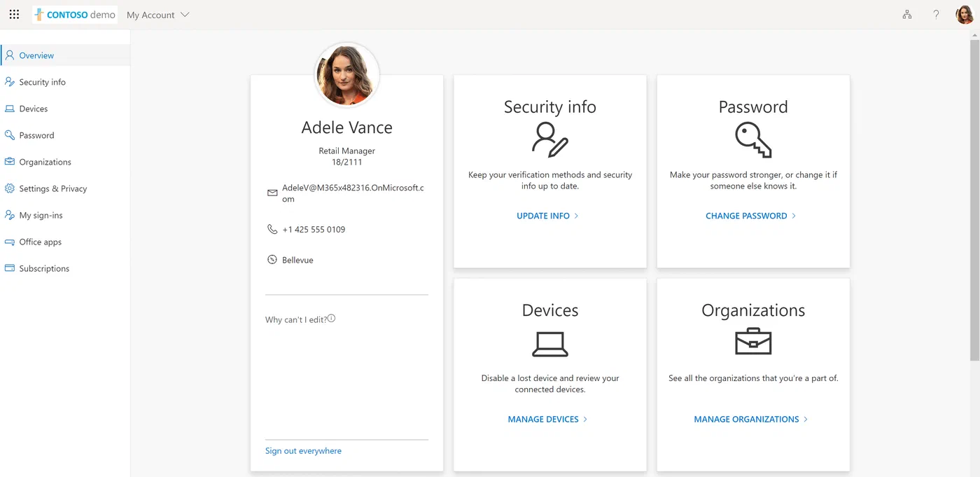
Task: Click the info icon next to Why can't I edit
Action: point(332,319)
